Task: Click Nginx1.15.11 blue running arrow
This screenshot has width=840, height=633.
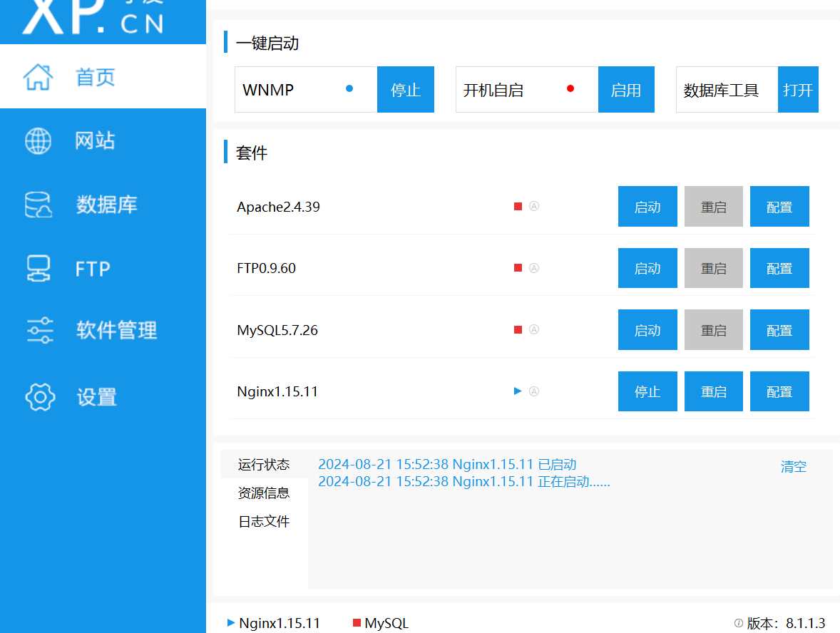Action: pos(518,391)
